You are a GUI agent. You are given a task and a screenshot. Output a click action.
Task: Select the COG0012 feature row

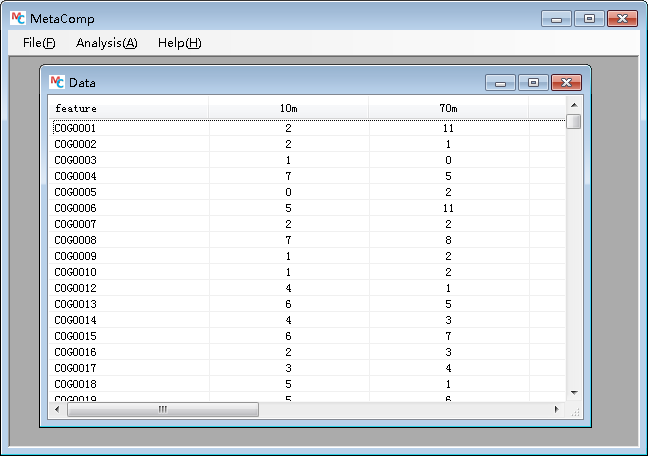point(75,288)
